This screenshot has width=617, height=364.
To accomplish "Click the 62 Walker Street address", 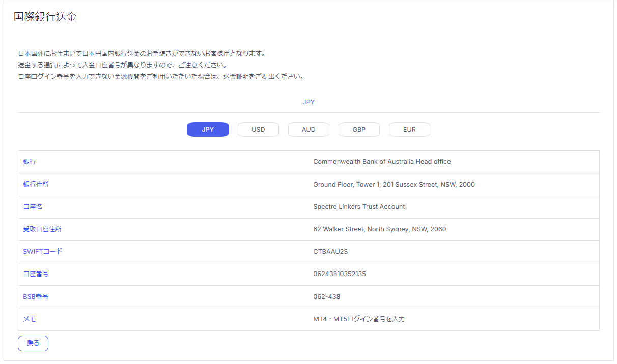I will (x=379, y=229).
